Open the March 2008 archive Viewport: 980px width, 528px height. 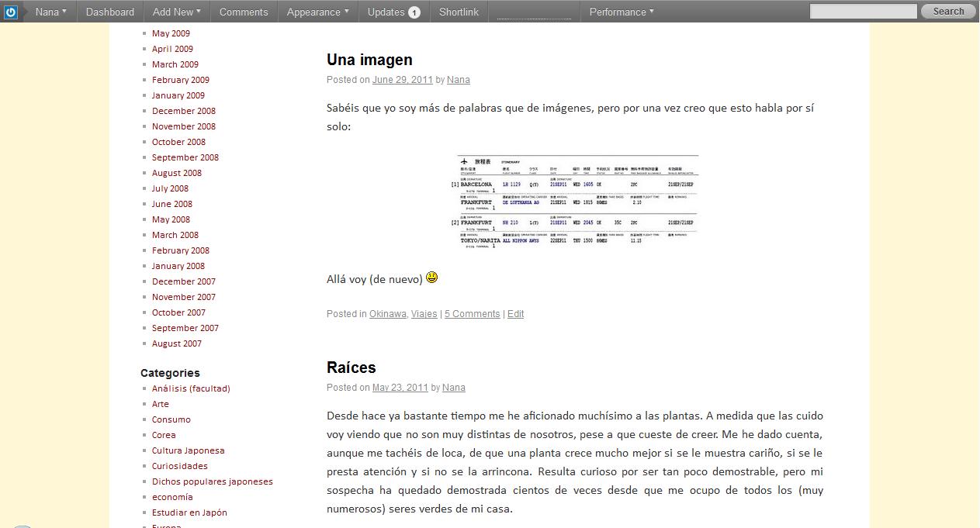(175, 235)
